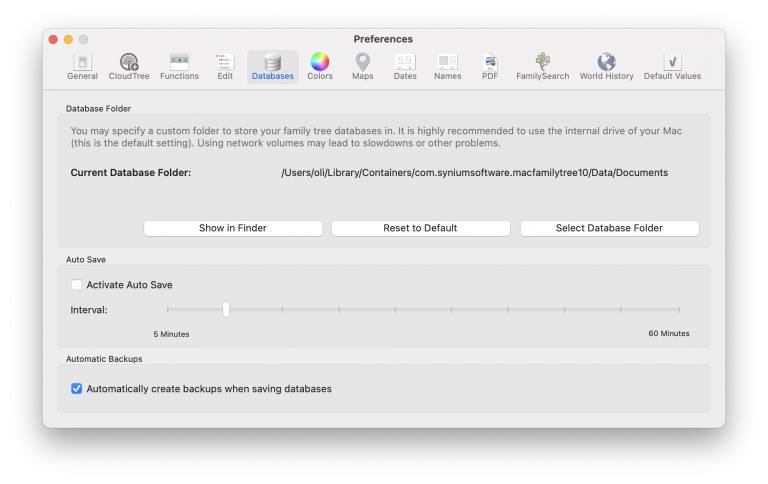The height and width of the screenshot is (484, 768).
Task: Click the '5 Minutes' slider label
Action: coord(171,334)
